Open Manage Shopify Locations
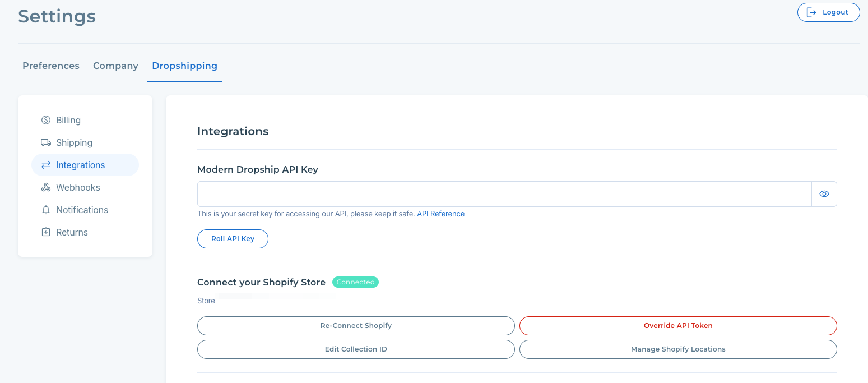 678,349
